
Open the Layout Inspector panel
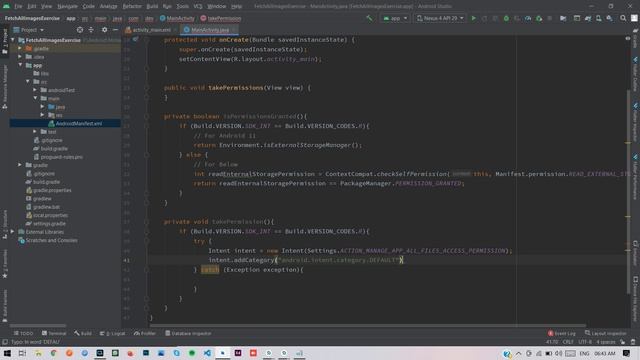tap(605, 333)
